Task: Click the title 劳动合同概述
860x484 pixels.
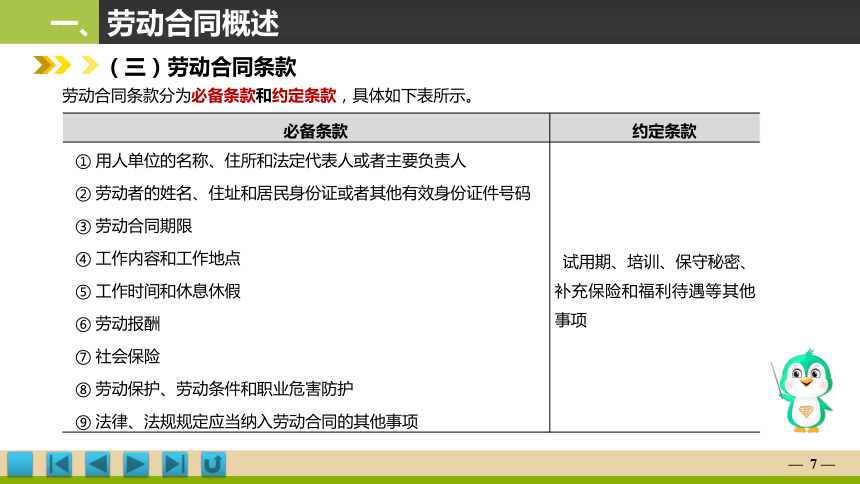Action: point(193,23)
